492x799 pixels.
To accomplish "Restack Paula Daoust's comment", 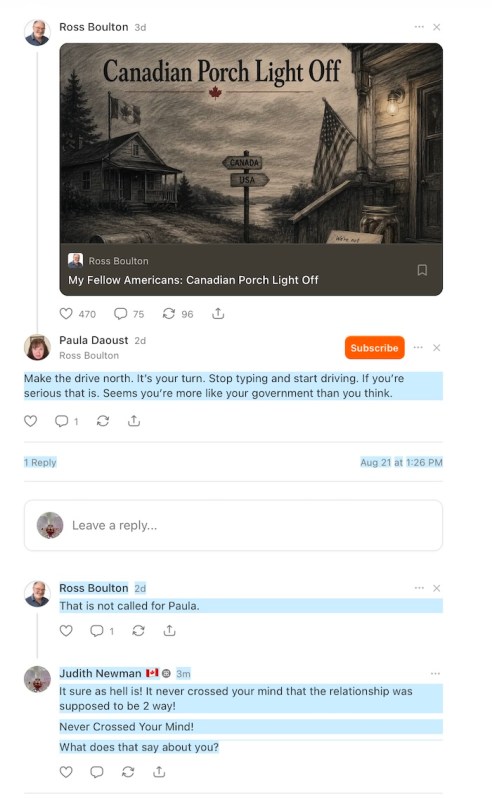I will 103,421.
